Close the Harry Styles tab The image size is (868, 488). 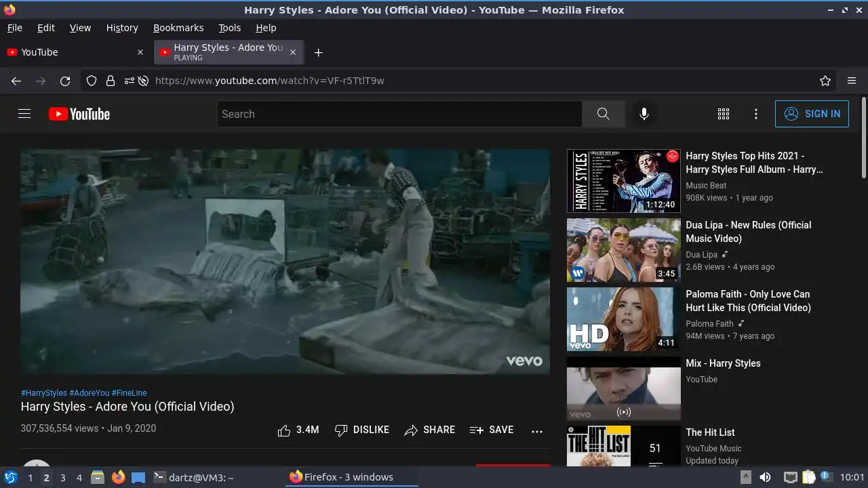pos(293,52)
